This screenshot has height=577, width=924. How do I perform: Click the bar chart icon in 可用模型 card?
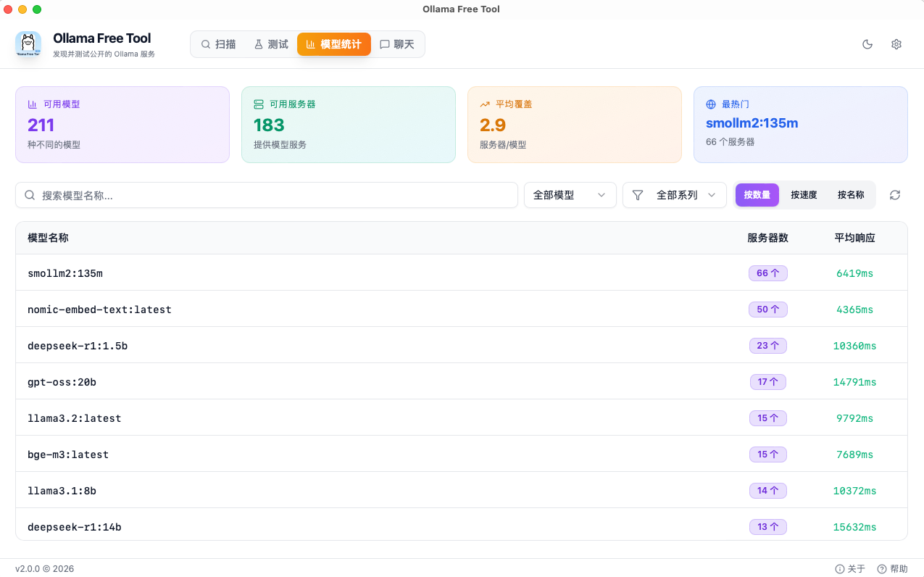[x=33, y=104]
